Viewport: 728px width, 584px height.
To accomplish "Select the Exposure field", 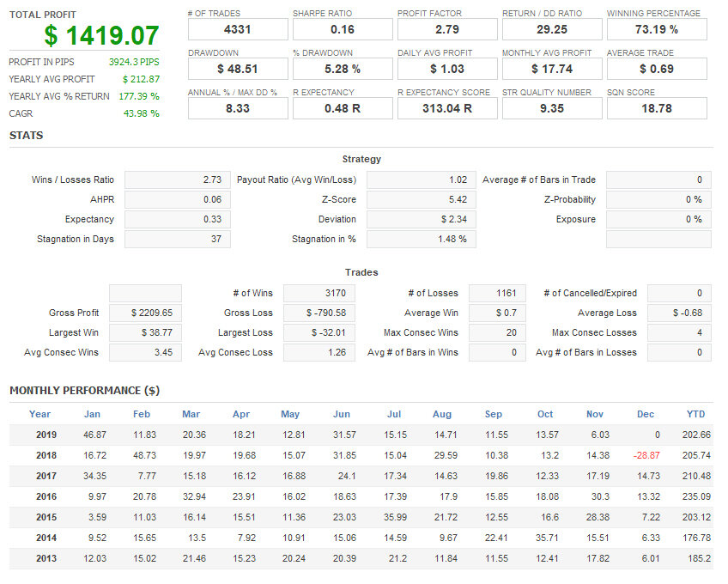I will [658, 219].
